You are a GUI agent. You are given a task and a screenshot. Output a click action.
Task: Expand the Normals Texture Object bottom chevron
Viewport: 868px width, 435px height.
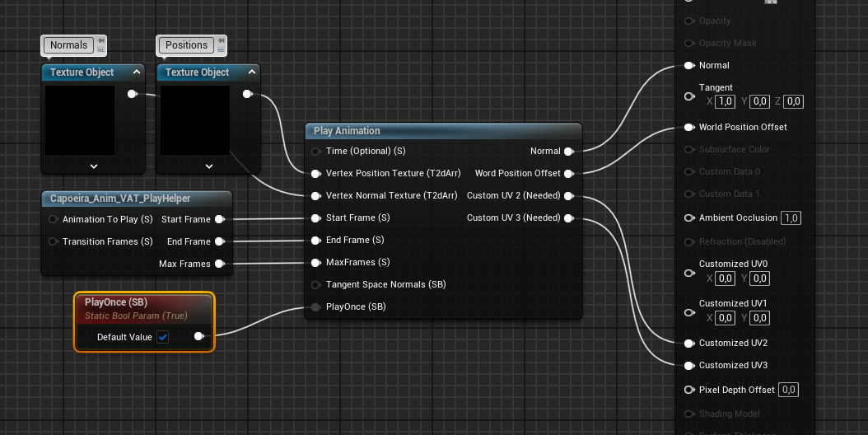click(x=94, y=166)
